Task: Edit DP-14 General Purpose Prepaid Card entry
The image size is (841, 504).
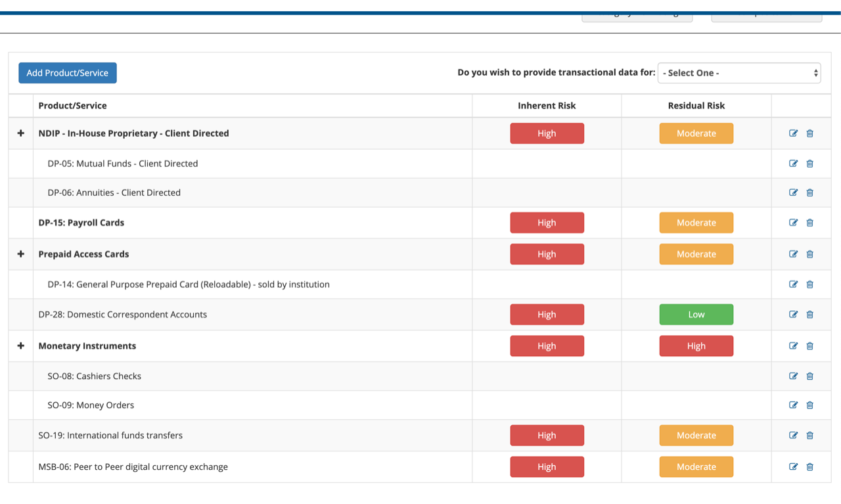Action: [793, 284]
